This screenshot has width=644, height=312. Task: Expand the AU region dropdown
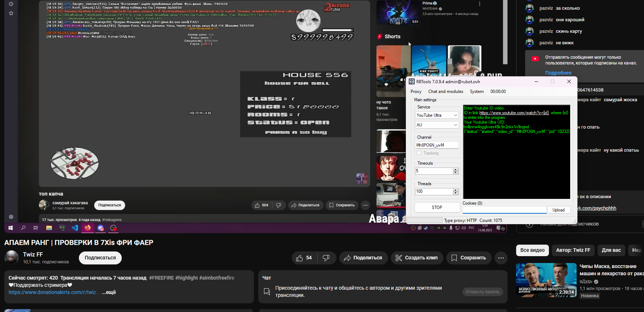click(x=437, y=125)
